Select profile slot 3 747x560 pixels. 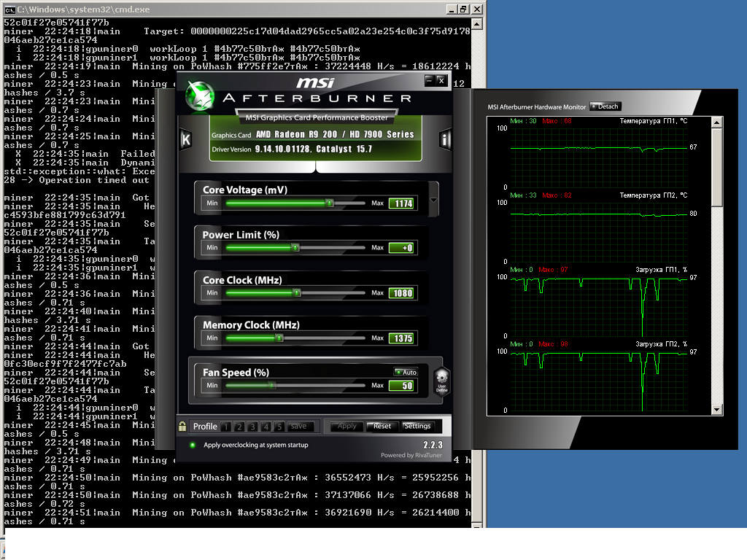252,427
